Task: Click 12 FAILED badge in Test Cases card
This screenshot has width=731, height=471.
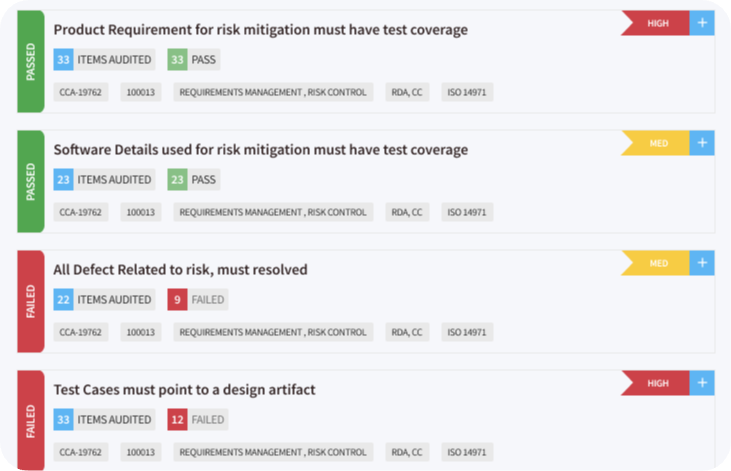Action: pos(197,420)
